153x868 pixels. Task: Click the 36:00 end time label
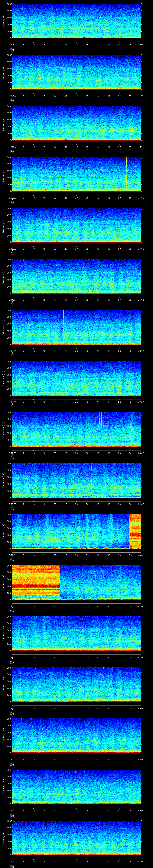pyautogui.click(x=141, y=351)
